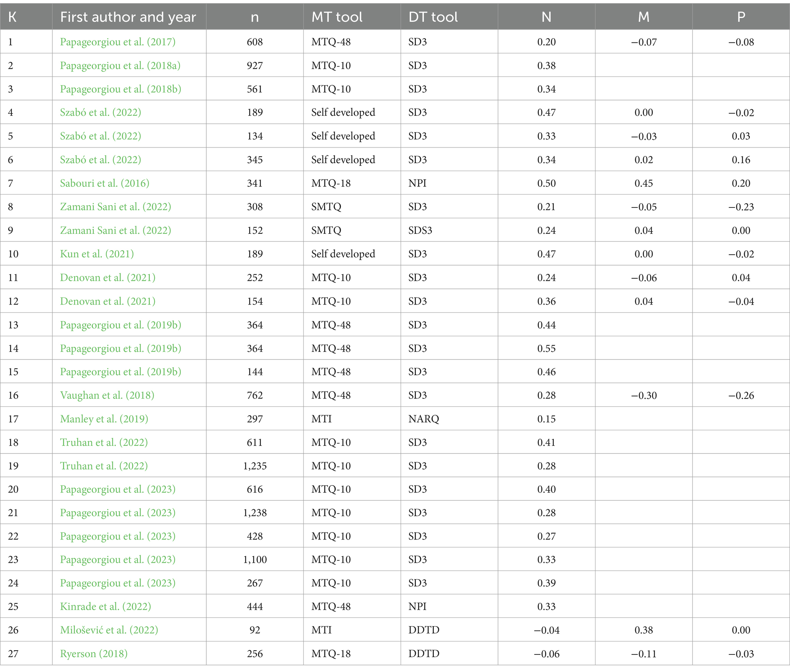Open the Vaughan et al. (2018) citation
The height and width of the screenshot is (672, 790).
point(107,395)
